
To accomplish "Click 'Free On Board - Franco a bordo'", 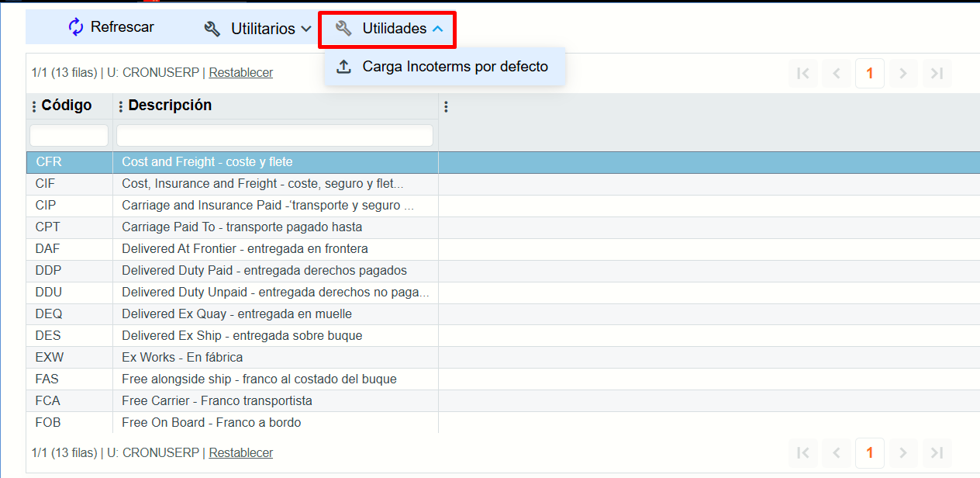I will point(212,423).
